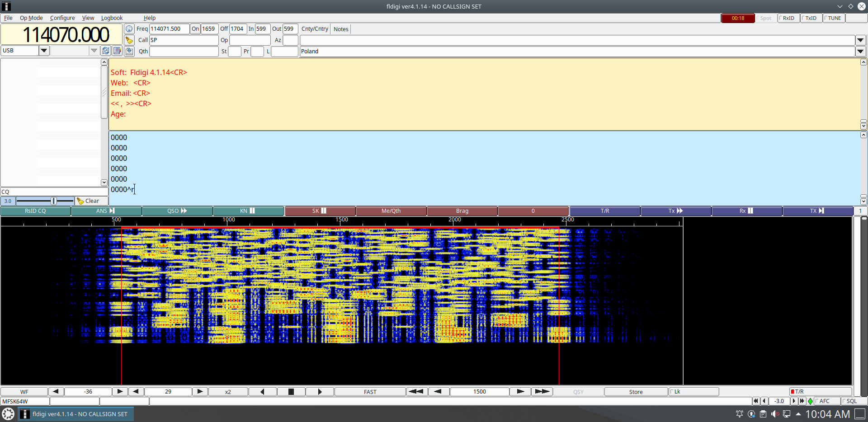Click the On time button

tap(195, 29)
